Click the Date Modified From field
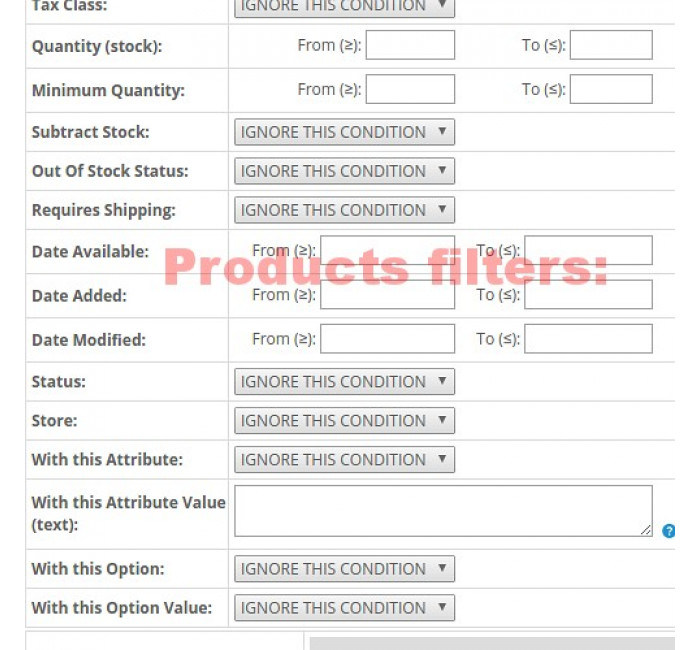The width and height of the screenshot is (700, 650). coord(388,338)
